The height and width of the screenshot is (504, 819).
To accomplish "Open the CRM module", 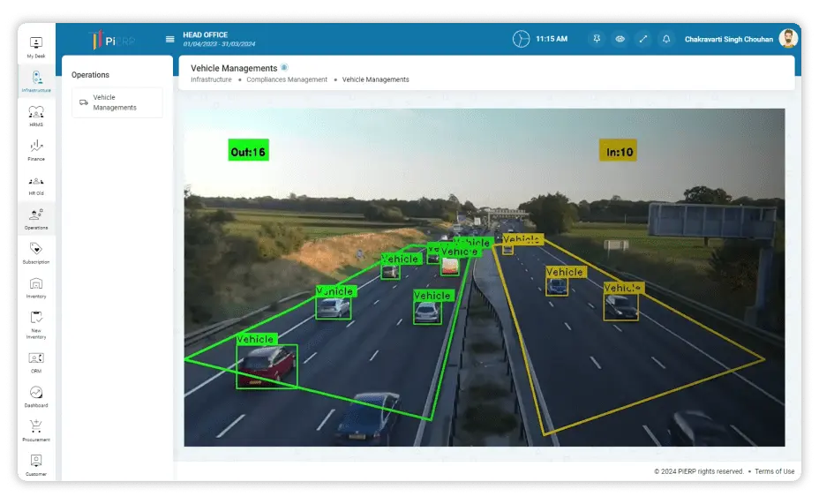I will point(36,361).
